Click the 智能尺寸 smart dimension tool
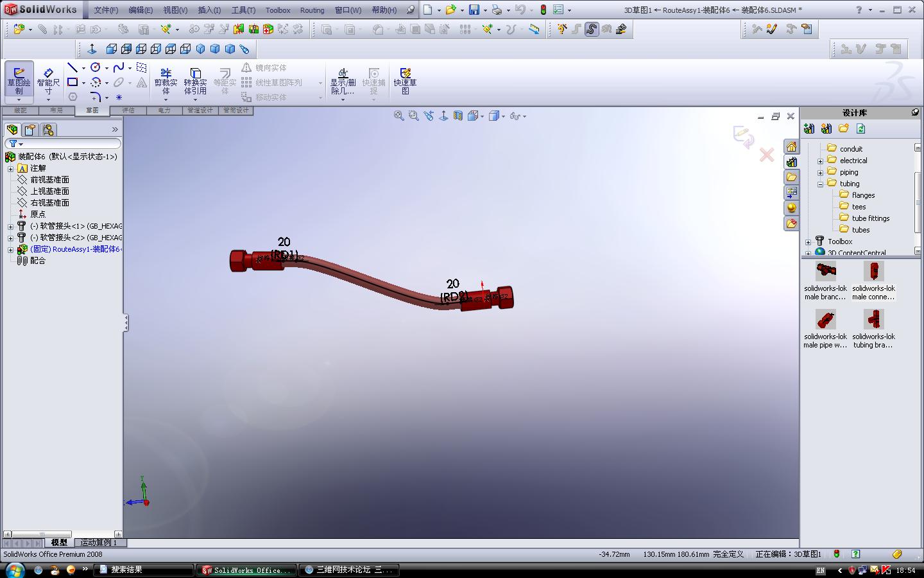 click(x=48, y=80)
